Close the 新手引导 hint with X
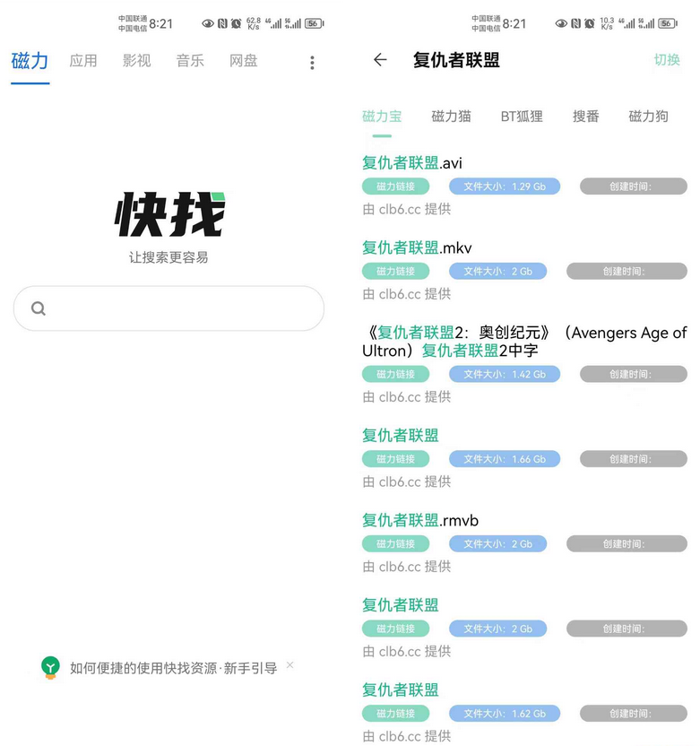This screenshot has height=746, width=700. (290, 665)
